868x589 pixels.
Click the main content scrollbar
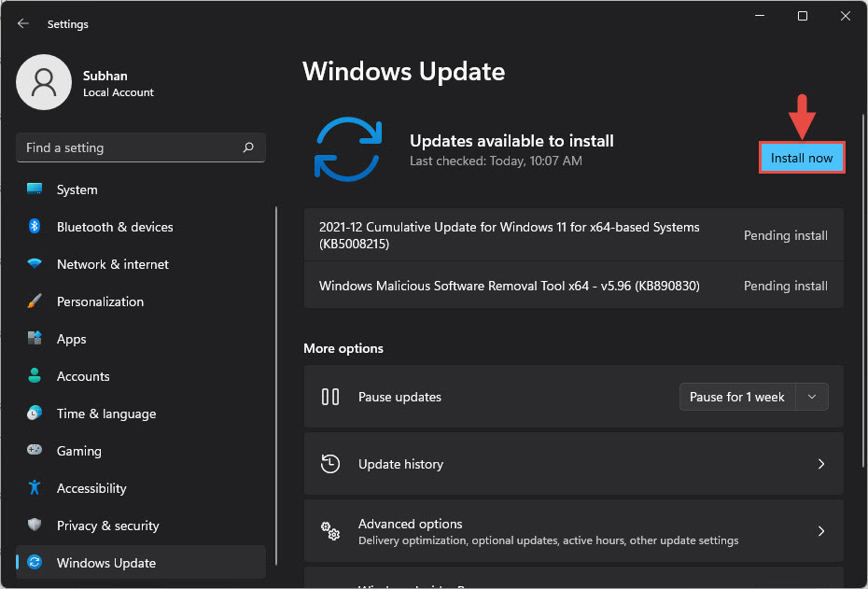(x=863, y=290)
